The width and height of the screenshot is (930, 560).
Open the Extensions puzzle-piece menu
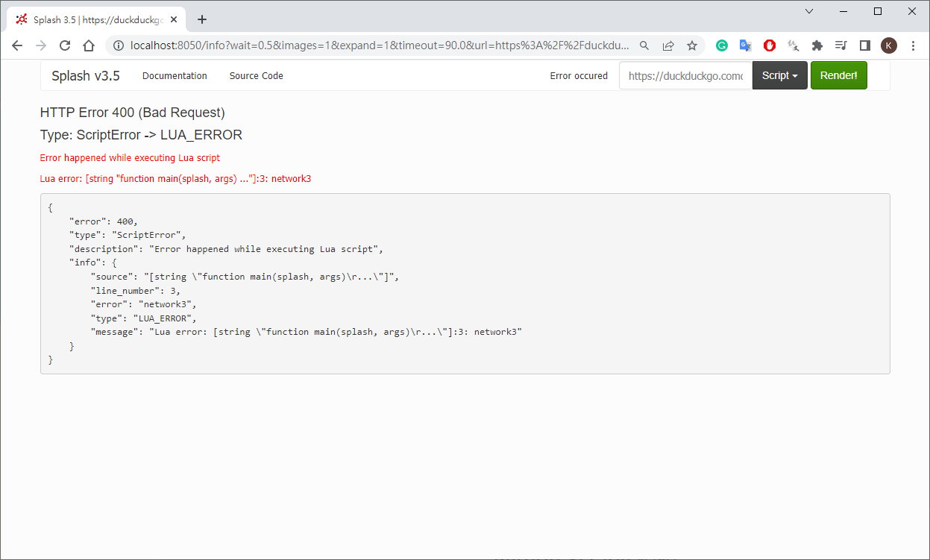point(817,45)
